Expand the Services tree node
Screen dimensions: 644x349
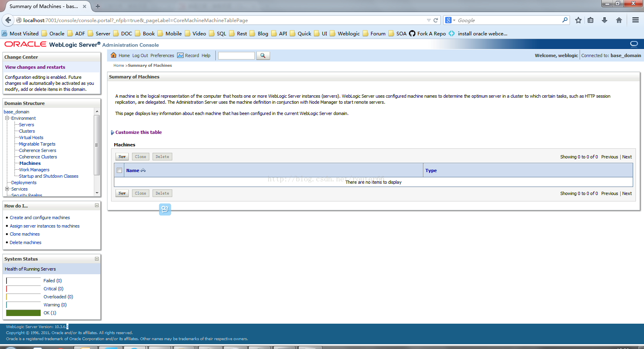coord(7,189)
